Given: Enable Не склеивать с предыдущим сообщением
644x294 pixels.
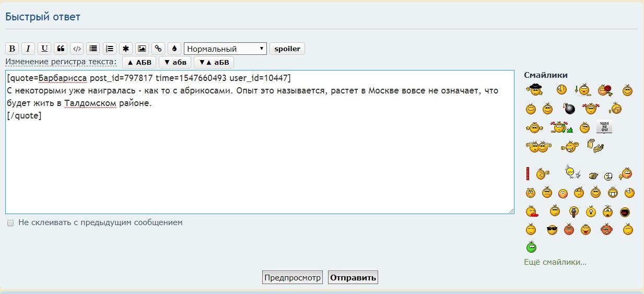Looking at the screenshot, I should click(10, 223).
